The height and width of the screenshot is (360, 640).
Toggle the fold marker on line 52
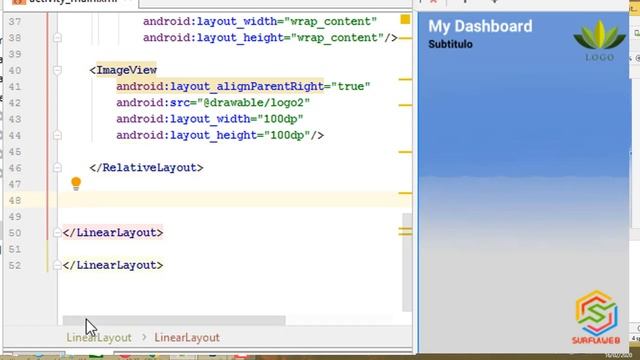point(57,265)
